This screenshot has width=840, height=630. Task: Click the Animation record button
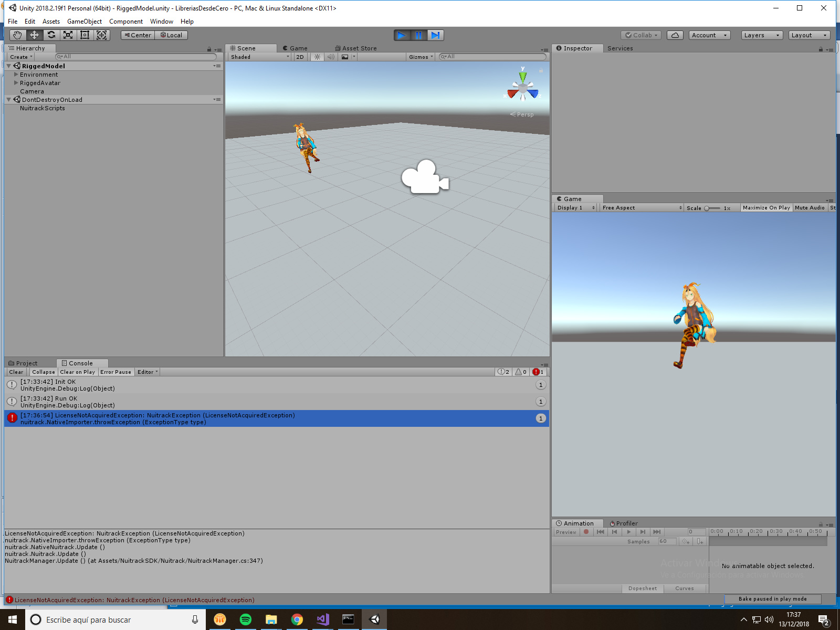click(x=586, y=532)
